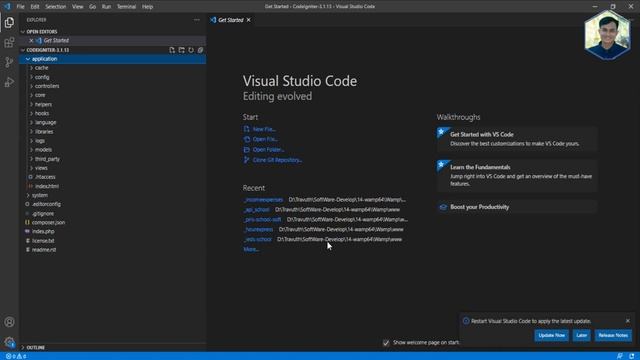Click the More... link under Recent
The width and height of the screenshot is (640, 360).
[251, 249]
